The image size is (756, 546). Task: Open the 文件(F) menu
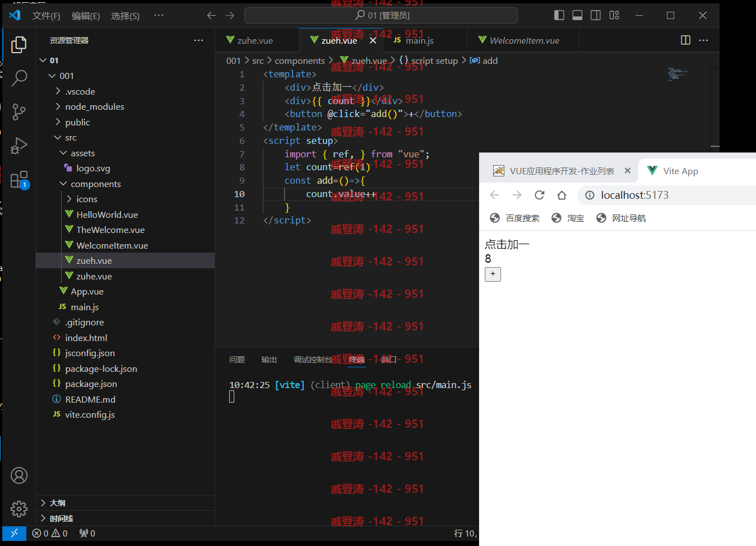[x=46, y=16]
